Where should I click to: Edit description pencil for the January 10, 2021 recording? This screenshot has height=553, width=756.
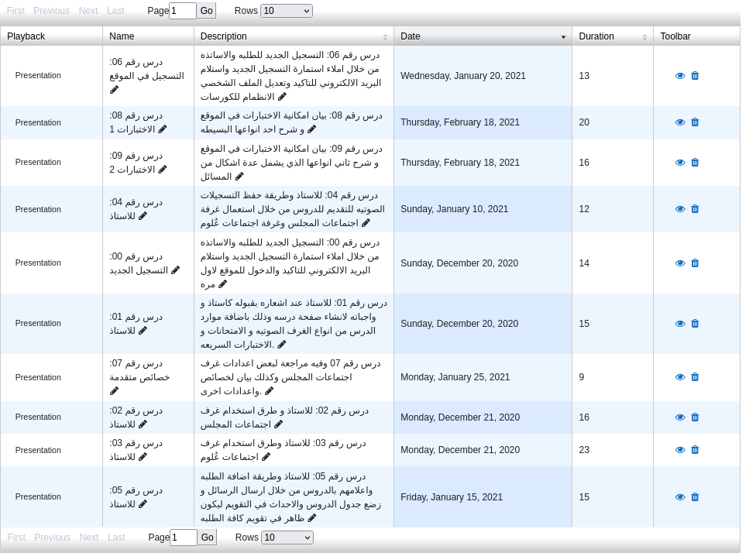[x=366, y=223]
